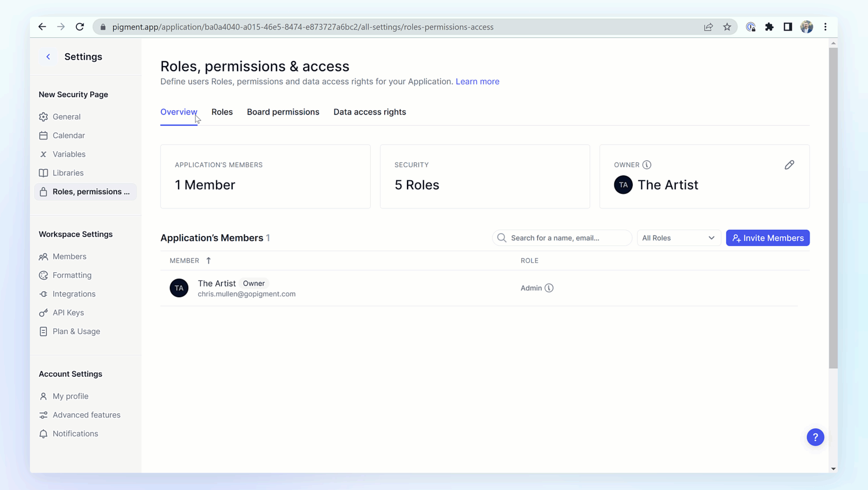Screen dimensions: 868x490
Task: Select Roles, permissions sidebar item
Action: tap(85, 191)
